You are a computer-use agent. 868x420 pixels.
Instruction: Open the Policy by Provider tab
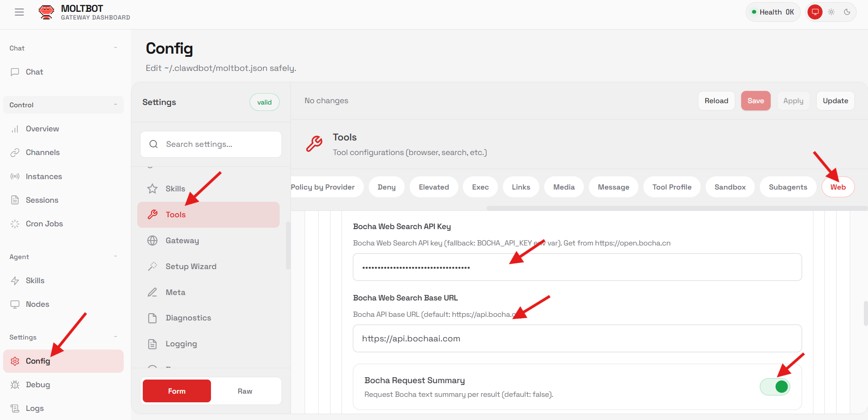coord(327,187)
